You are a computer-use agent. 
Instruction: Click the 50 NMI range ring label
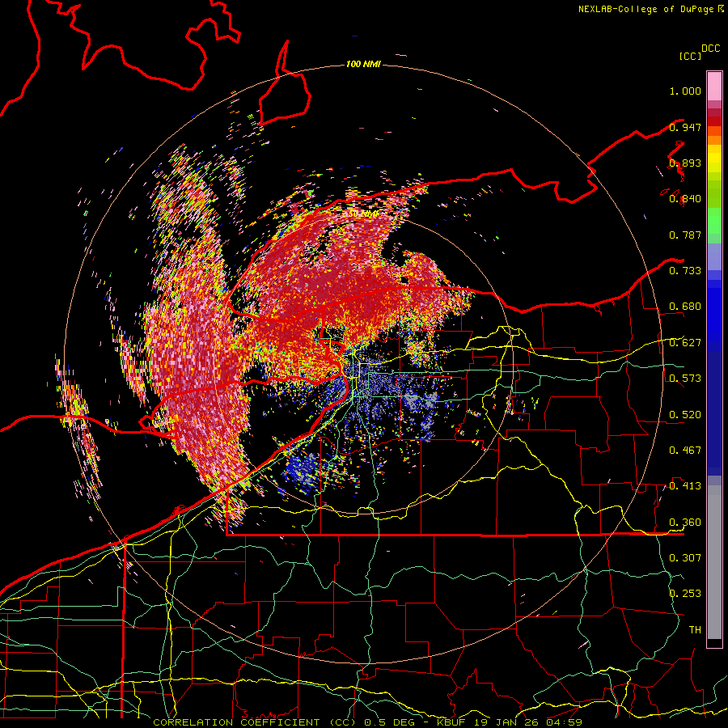(363, 214)
